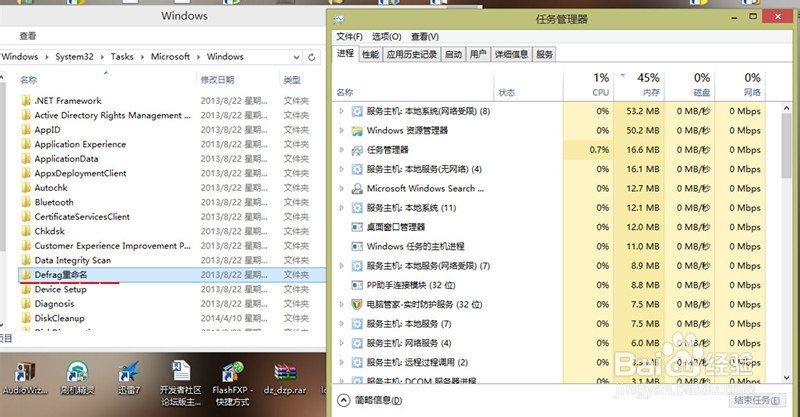Click the 服务主机: 网络服务 (4) gear icon
The height and width of the screenshot is (417, 800).
click(357, 343)
